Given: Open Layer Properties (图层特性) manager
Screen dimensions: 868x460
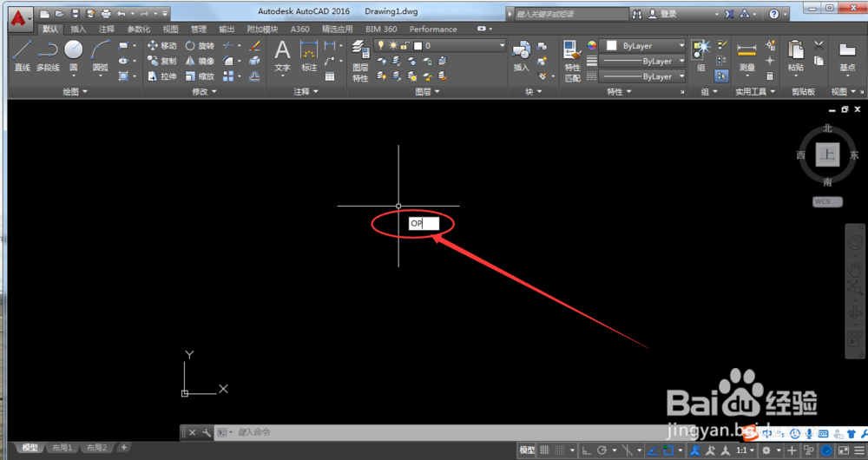Looking at the screenshot, I should [x=360, y=61].
